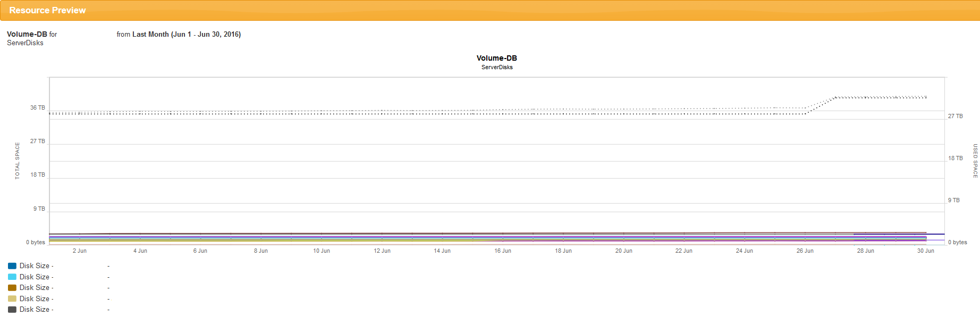Click the light cyan Disk Size legend swatch
980x315 pixels.
pyautogui.click(x=12, y=277)
